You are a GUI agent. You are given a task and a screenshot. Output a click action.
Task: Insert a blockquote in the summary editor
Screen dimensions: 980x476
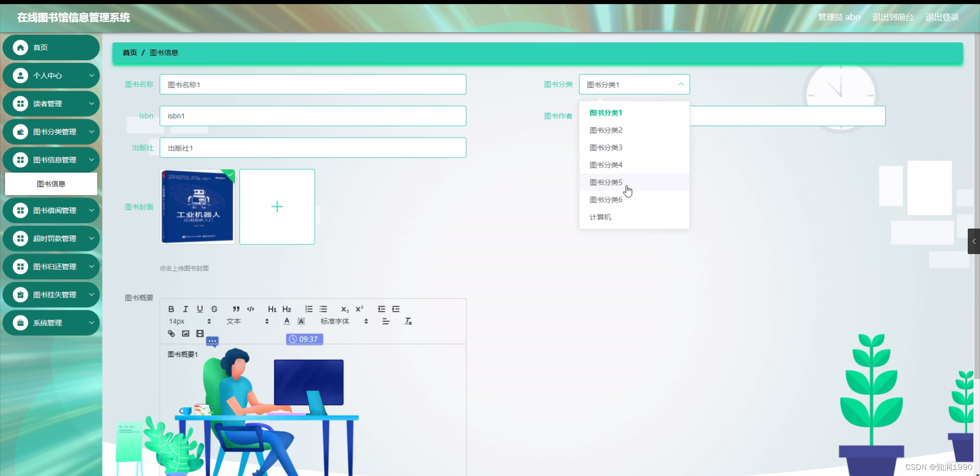click(x=236, y=309)
